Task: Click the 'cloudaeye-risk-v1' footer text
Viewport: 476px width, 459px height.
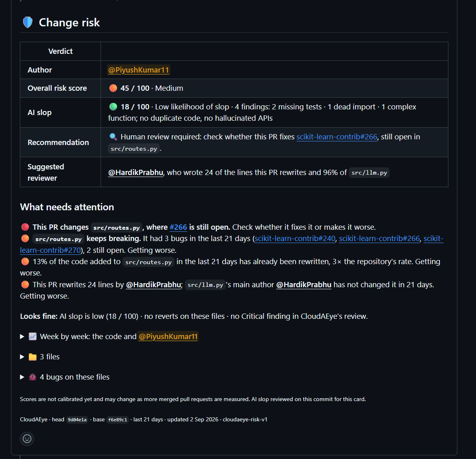Action: 245,419
